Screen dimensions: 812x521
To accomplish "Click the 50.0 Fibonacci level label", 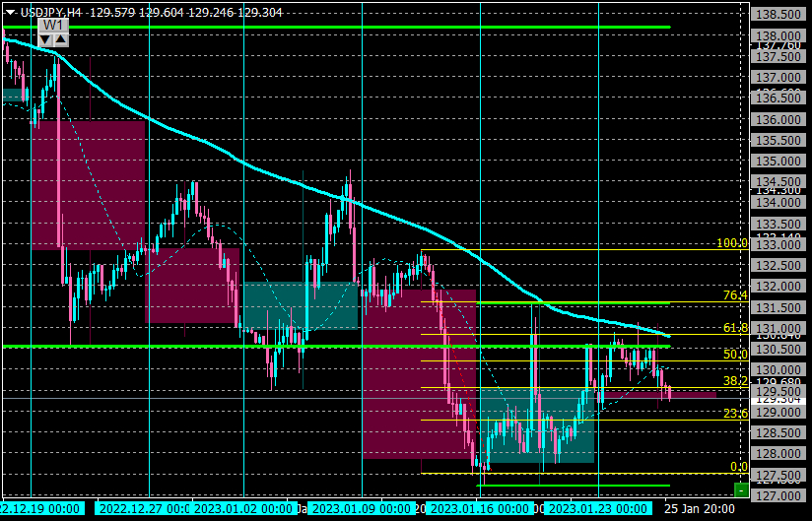I will (x=735, y=355).
